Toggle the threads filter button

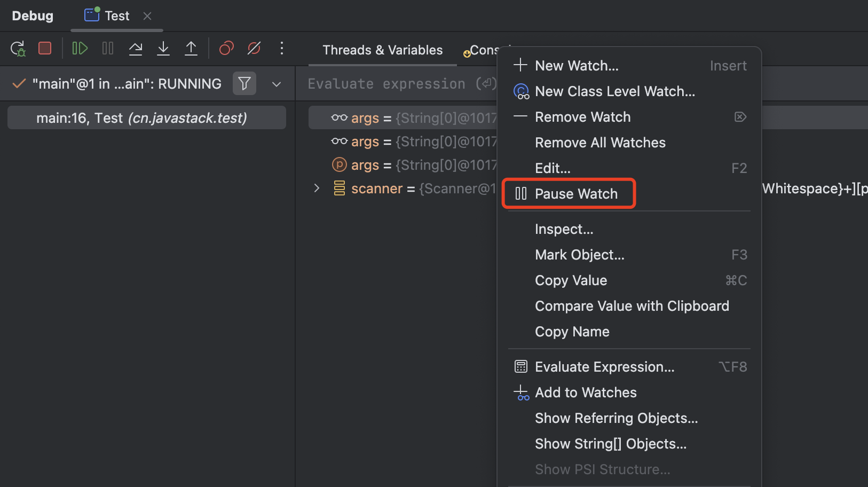[244, 84]
